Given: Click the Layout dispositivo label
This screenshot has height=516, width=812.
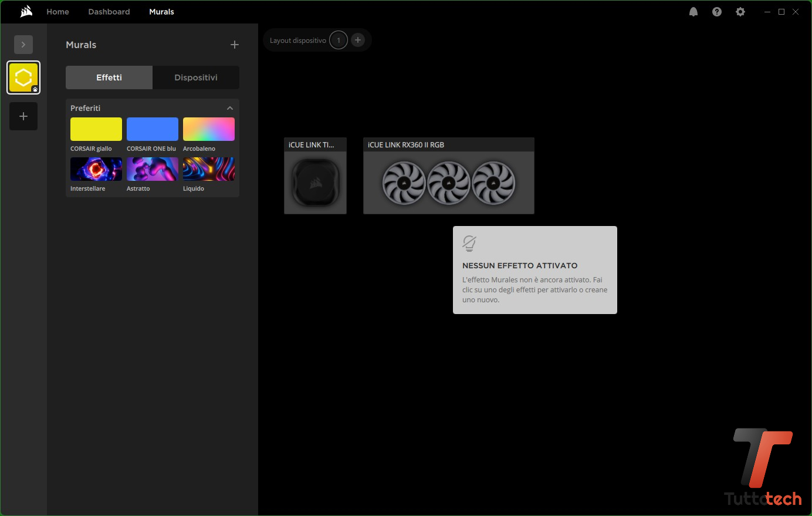Looking at the screenshot, I should coord(298,41).
